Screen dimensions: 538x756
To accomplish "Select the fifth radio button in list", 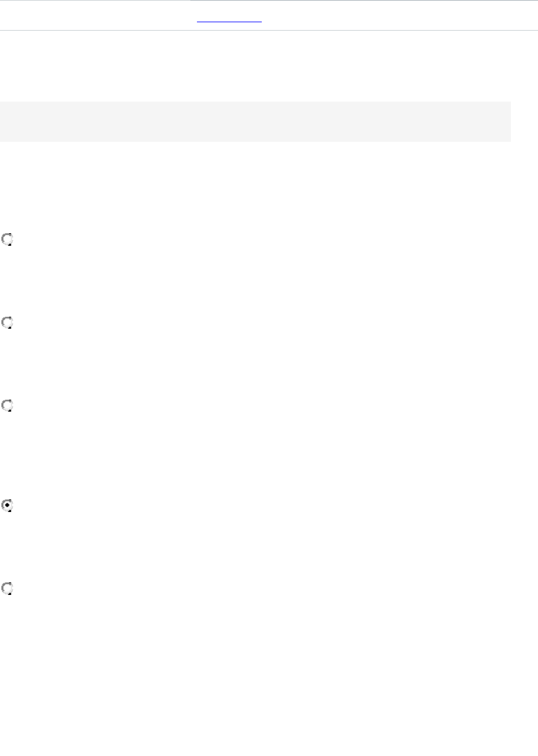I will coord(8,590).
